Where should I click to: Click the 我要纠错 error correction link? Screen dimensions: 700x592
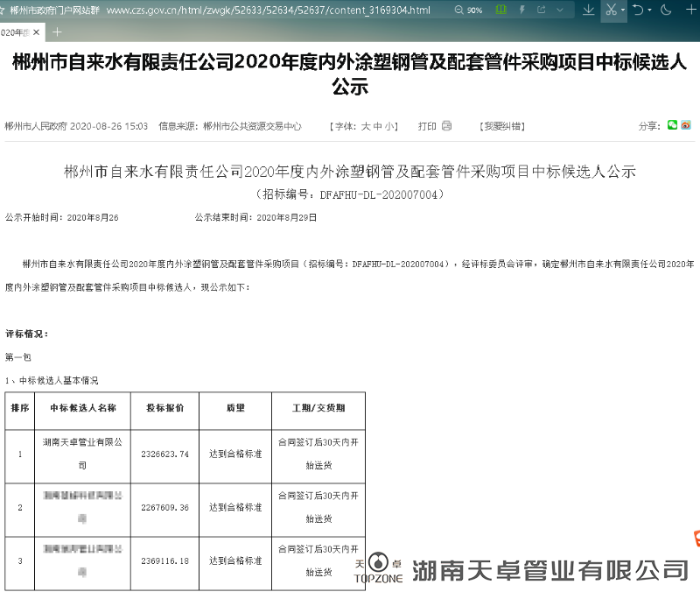[x=503, y=125]
